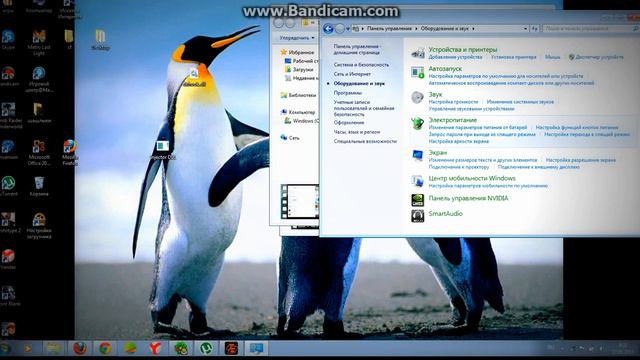Screen dimensions: 640x360
Task: Expand arrow after Оборудование и звук breadcrumb
Action: pyautogui.click(x=473, y=29)
